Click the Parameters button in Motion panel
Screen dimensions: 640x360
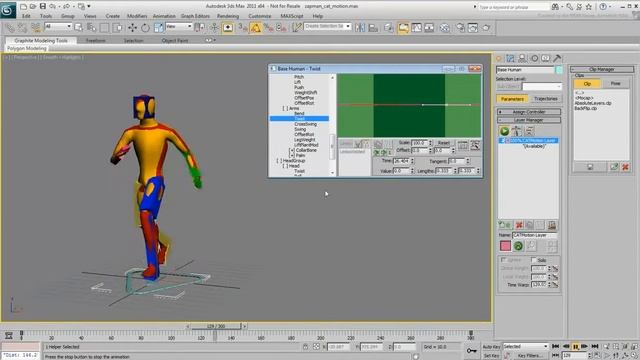(512, 99)
